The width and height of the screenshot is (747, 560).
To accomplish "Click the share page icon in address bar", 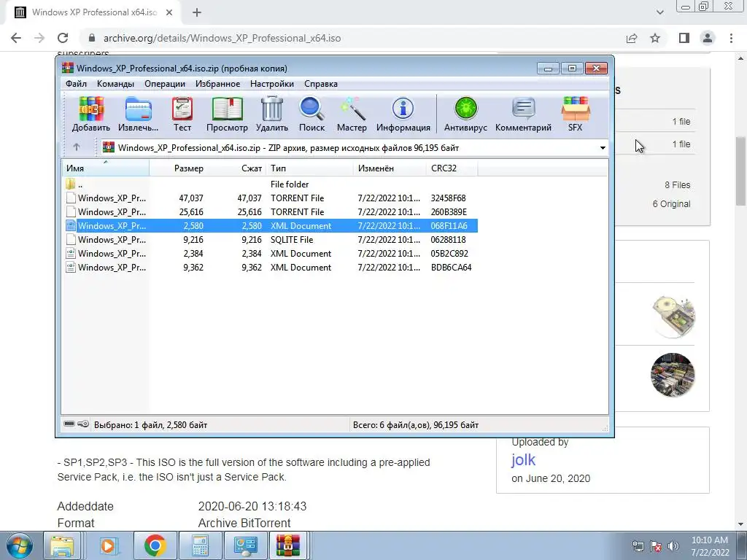I will click(632, 38).
